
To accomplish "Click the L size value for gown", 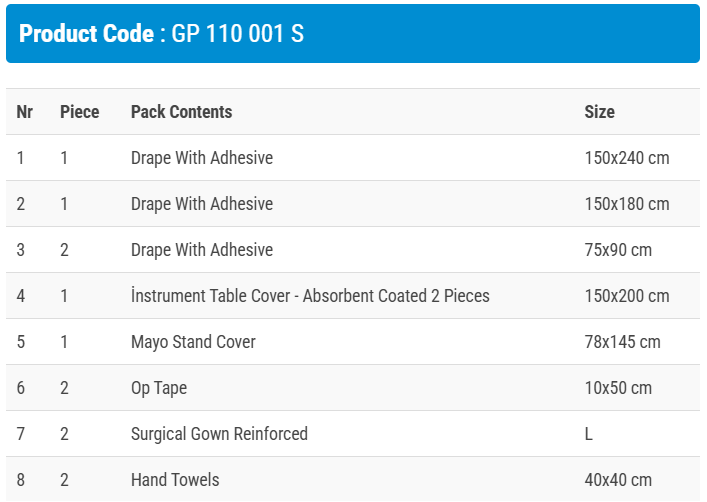I will pos(589,434).
